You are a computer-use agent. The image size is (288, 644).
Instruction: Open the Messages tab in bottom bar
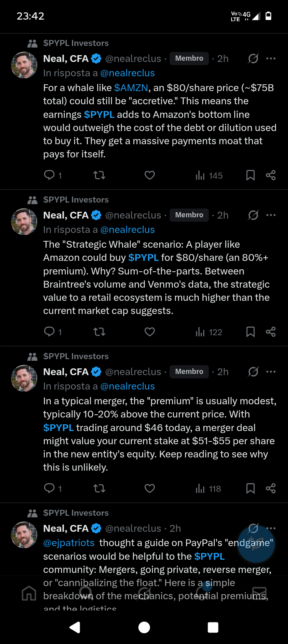259,593
